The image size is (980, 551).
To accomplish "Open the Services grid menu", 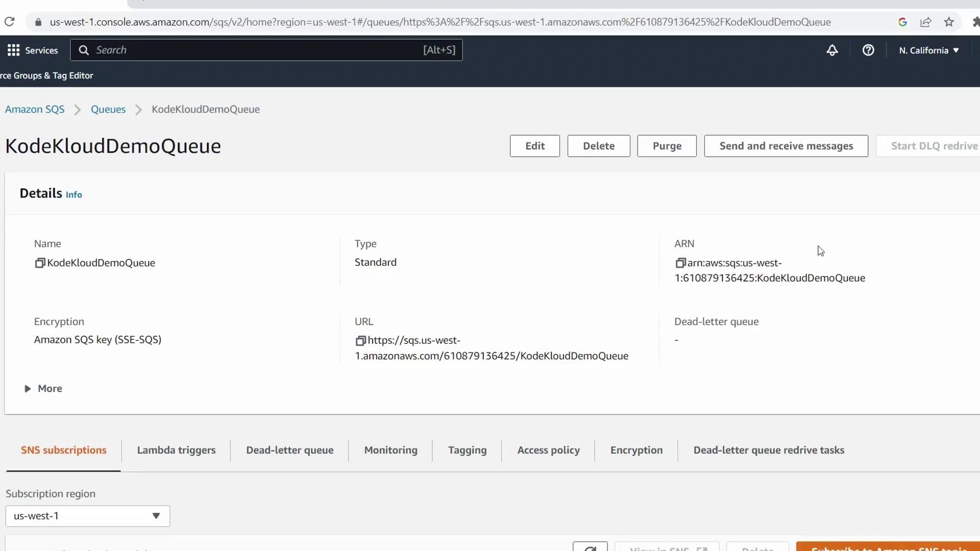I will coord(14,50).
